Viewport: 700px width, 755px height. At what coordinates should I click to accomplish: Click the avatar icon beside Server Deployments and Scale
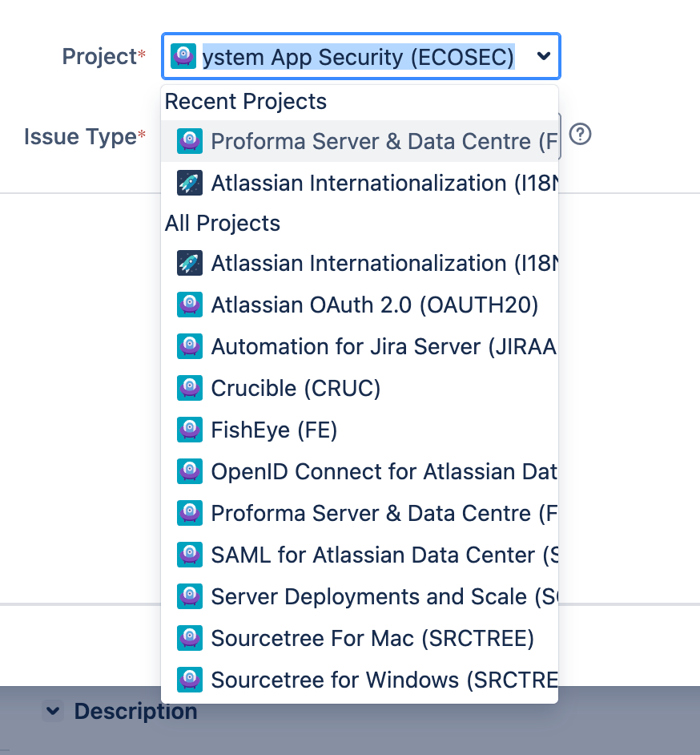pos(190,596)
